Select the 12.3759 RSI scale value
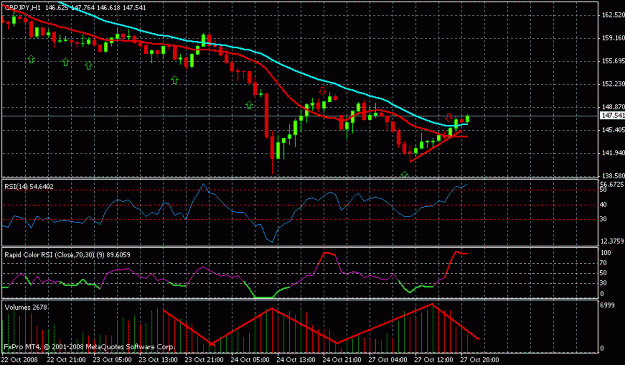 (x=612, y=241)
